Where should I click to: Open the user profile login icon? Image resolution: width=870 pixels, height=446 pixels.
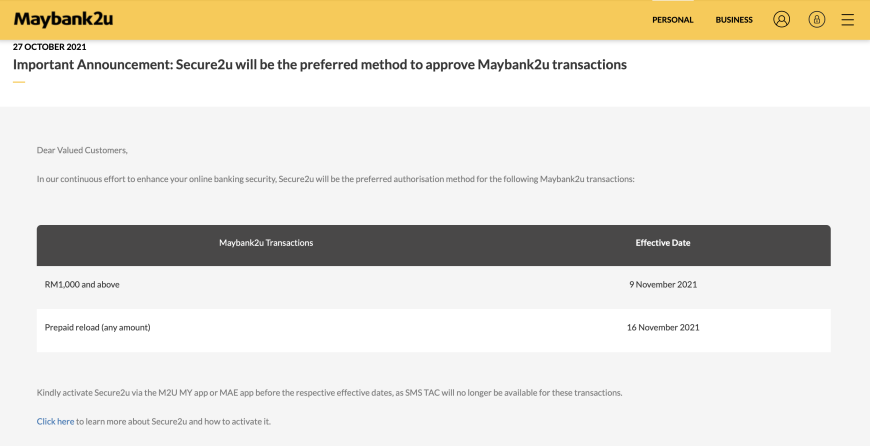pos(781,19)
